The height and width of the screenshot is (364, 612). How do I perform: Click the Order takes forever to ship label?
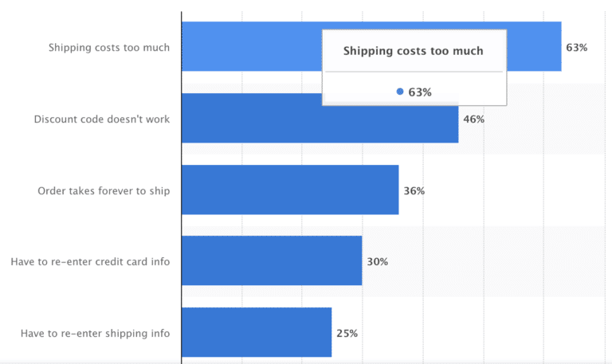coord(104,191)
